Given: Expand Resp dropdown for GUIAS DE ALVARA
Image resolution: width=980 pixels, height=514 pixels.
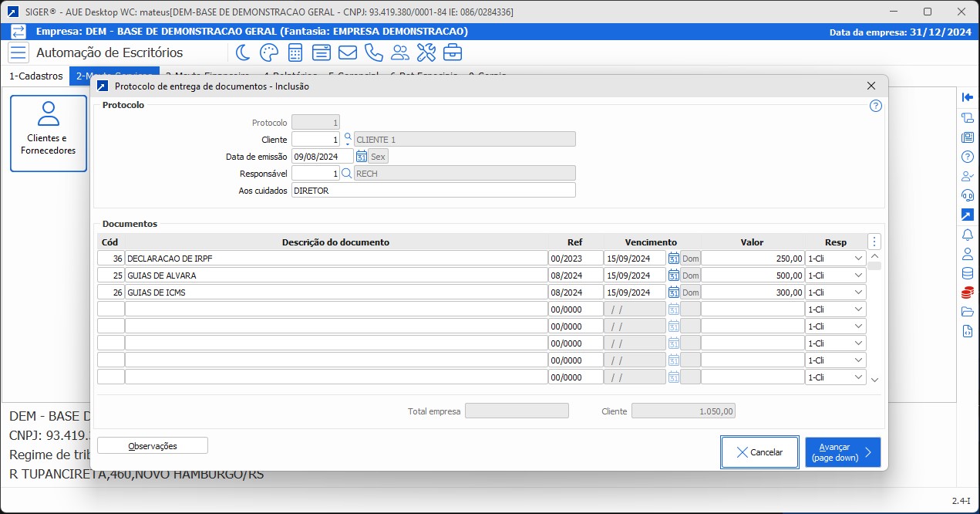Looking at the screenshot, I should point(858,276).
